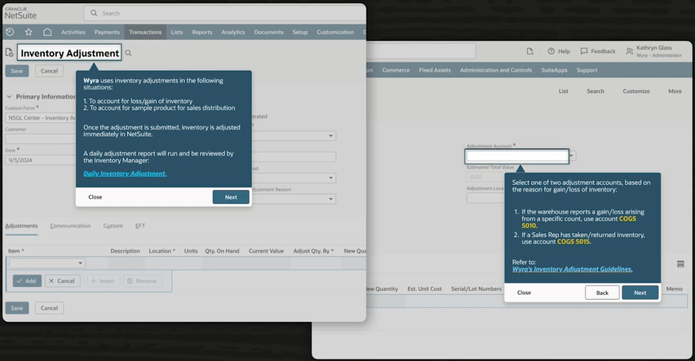Click Next in the adjustment account popup
Image resolution: width=695 pixels, height=361 pixels.
coord(640,293)
